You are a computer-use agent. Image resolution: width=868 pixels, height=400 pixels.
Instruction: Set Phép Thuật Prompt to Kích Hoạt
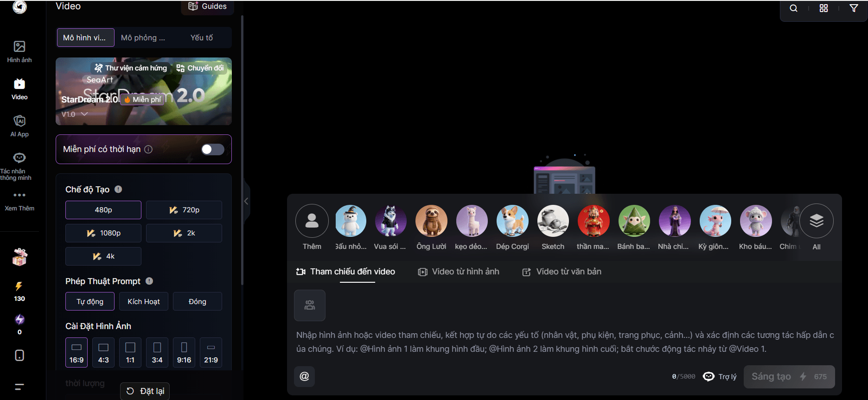[144, 301]
